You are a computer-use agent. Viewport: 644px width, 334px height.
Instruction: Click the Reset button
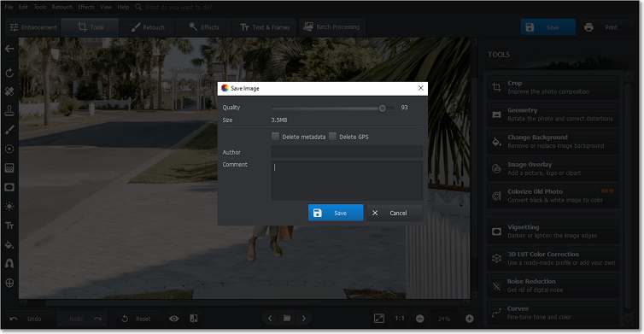137,319
